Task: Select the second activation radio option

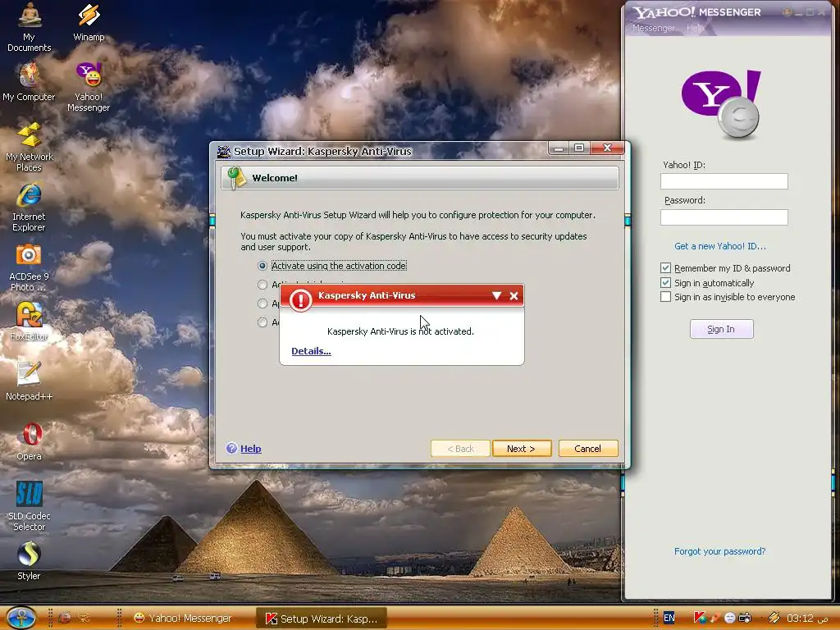Action: pyautogui.click(x=262, y=285)
